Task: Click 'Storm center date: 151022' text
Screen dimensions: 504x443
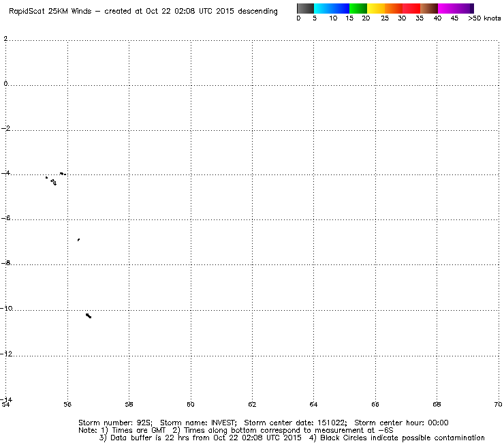Action: tap(296, 423)
